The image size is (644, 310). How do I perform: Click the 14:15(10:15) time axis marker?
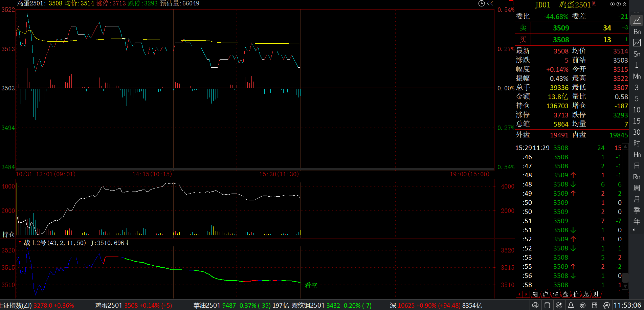(152, 174)
